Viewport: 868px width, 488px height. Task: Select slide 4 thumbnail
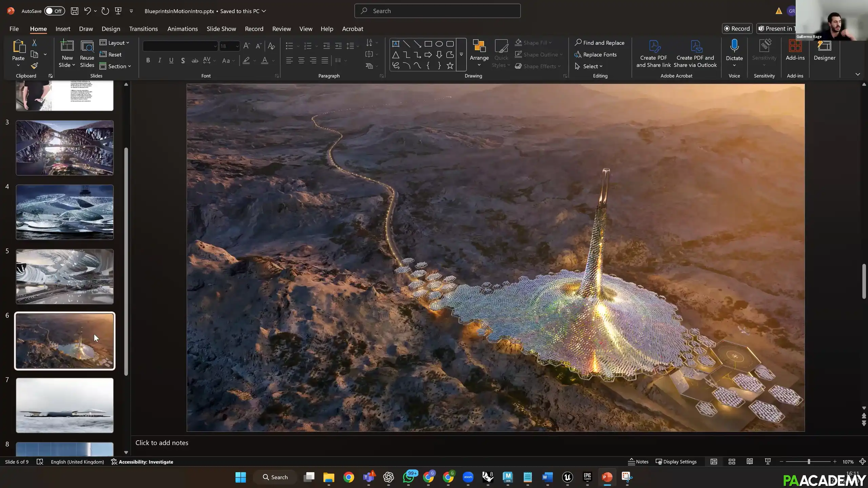[x=65, y=212]
